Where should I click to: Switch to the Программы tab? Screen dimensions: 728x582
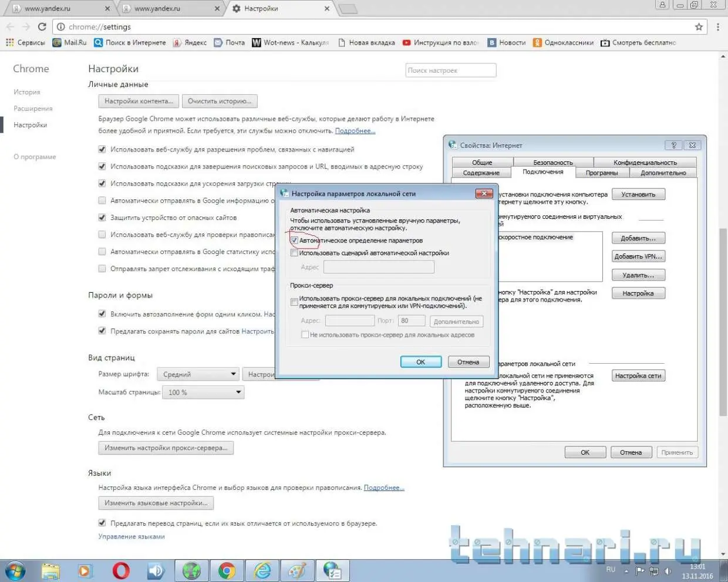point(602,172)
